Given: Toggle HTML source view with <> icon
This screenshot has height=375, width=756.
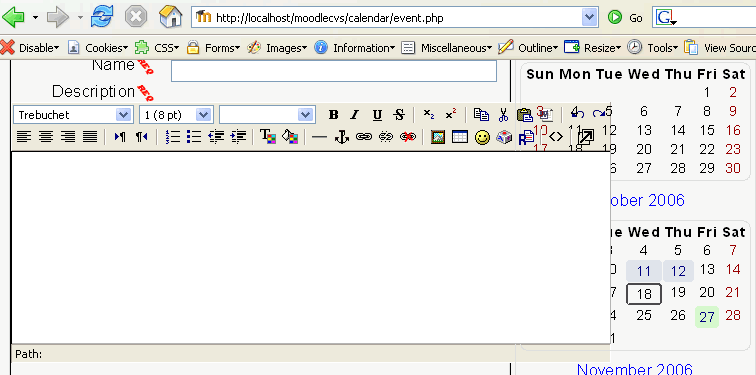Looking at the screenshot, I should (556, 137).
